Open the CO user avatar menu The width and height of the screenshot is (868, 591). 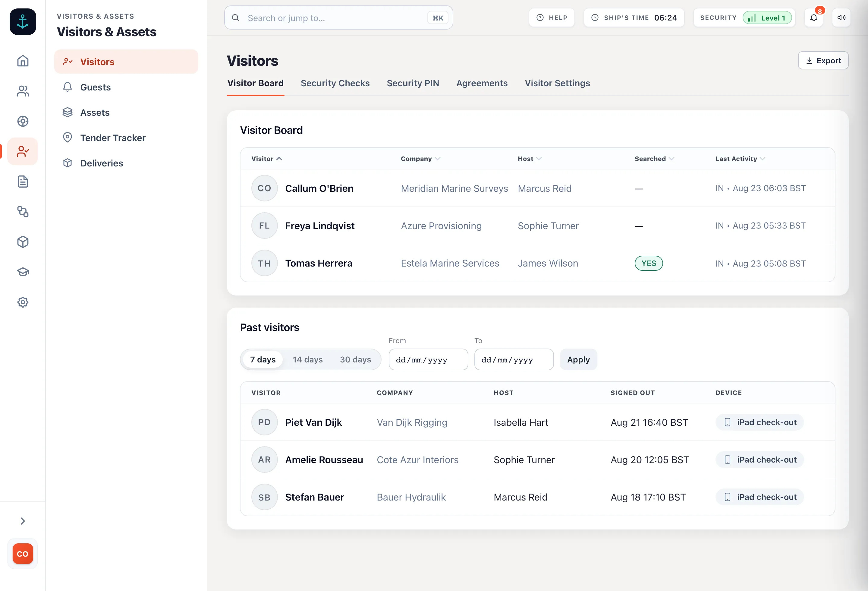(x=23, y=554)
